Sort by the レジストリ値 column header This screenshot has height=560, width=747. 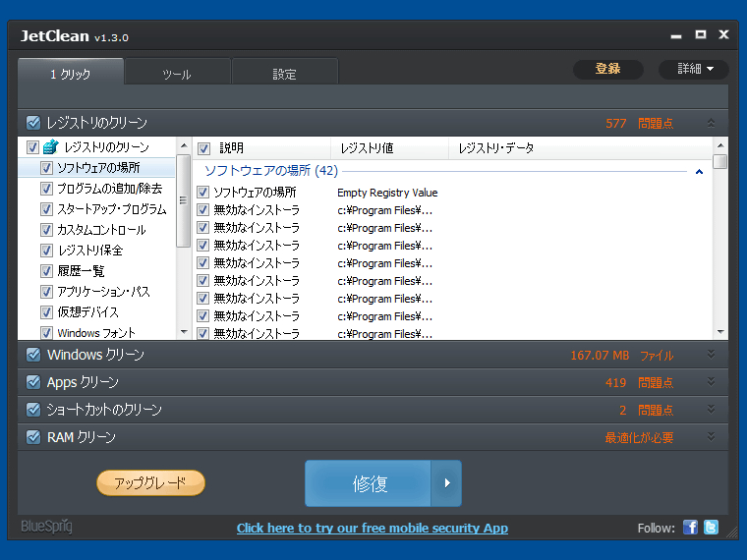click(389, 148)
